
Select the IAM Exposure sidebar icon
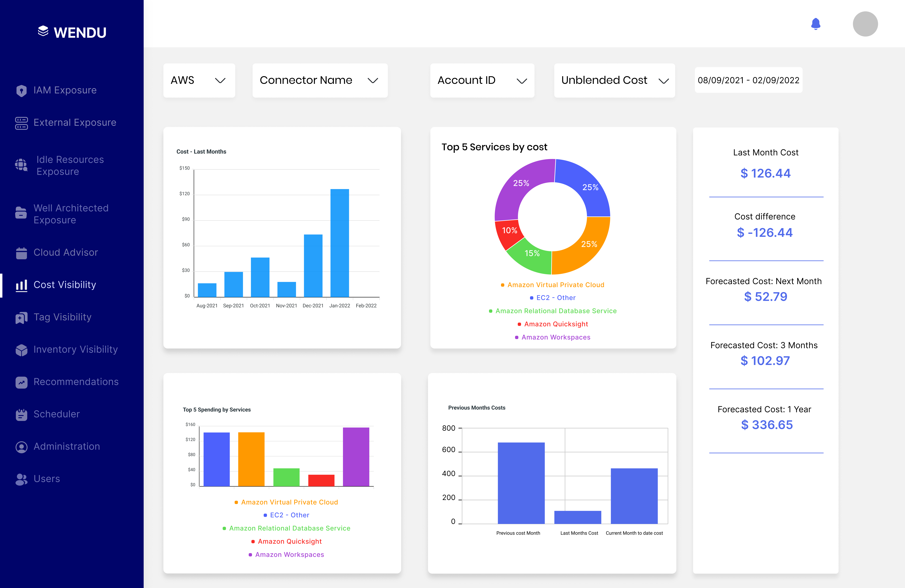[x=21, y=90]
